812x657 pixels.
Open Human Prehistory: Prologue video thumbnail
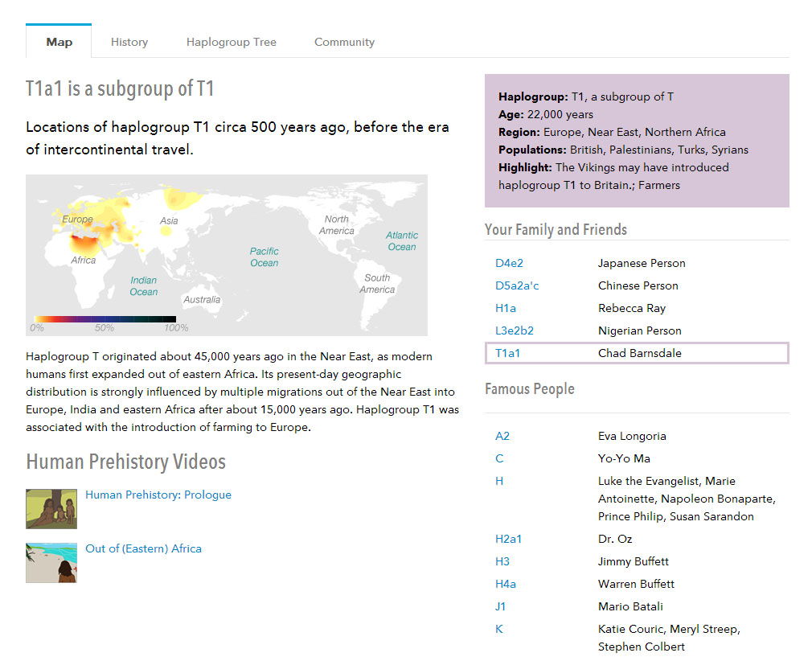click(x=51, y=508)
